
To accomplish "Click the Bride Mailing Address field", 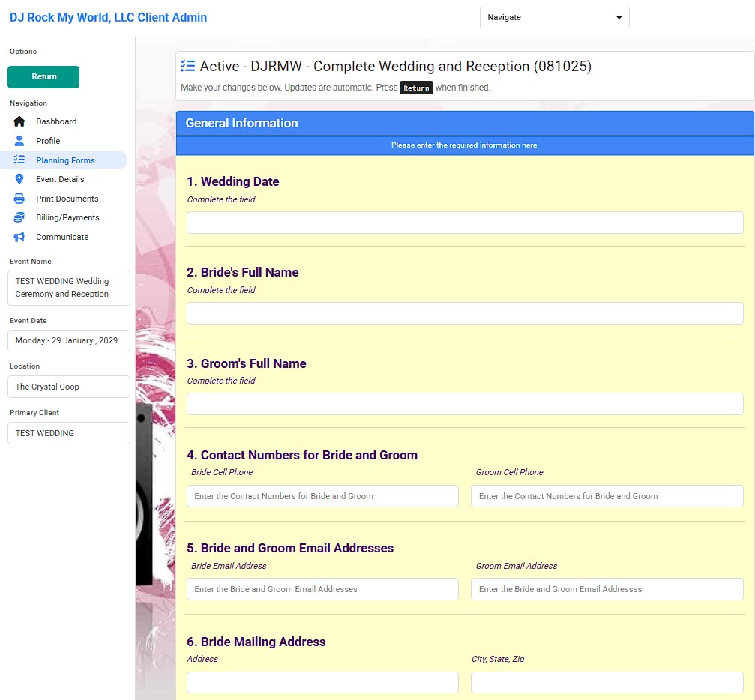I will (x=322, y=682).
